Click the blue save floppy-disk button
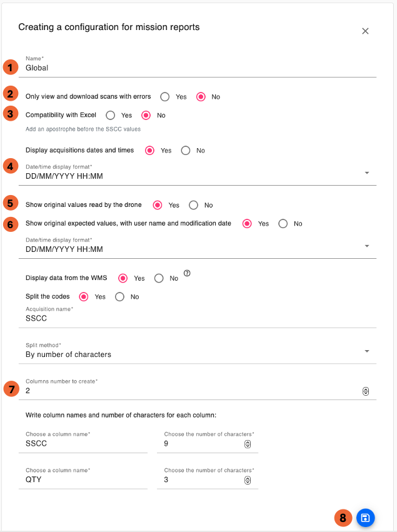This screenshot has width=397, height=532. (365, 518)
